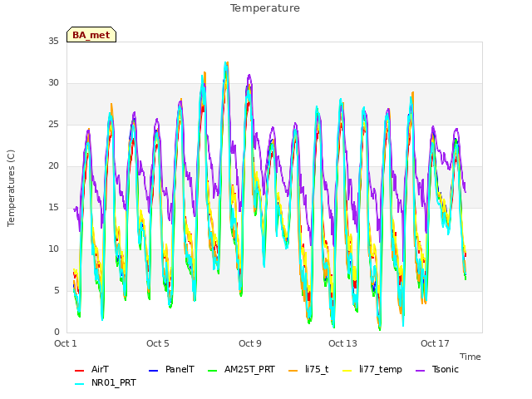Select the li75_t legend label
The image size is (532, 399).
coord(317,369)
